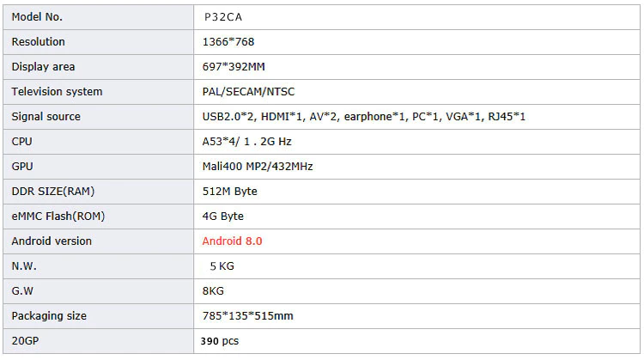This screenshot has width=644, height=360.
Task: Select the 1366*768 resolution value
Action: tap(228, 42)
